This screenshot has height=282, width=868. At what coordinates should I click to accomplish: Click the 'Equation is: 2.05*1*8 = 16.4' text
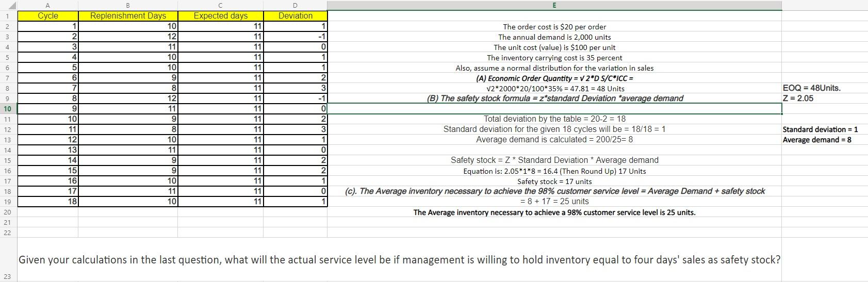tap(554, 171)
